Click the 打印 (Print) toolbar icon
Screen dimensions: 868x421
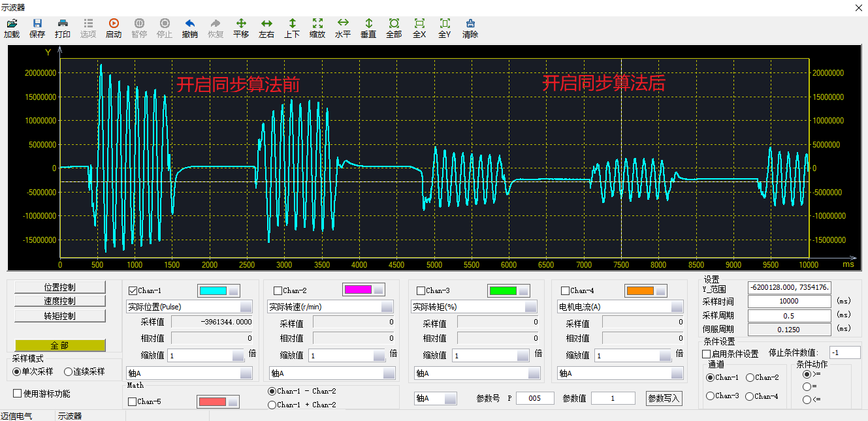tap(63, 23)
